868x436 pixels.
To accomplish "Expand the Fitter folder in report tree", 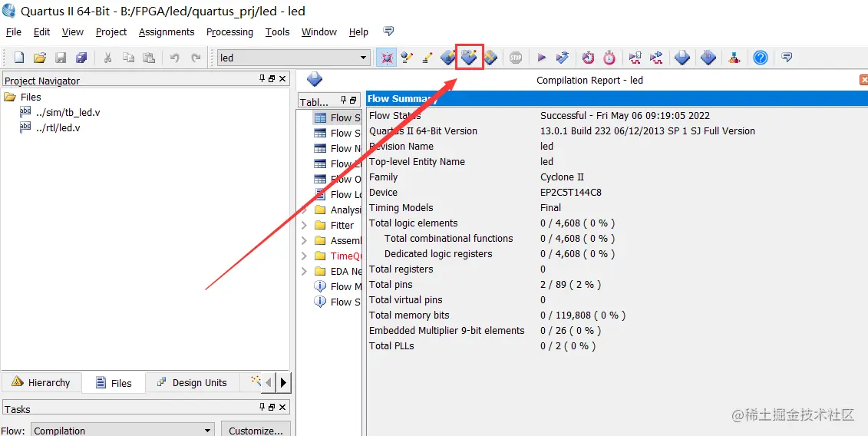I will pos(304,226).
